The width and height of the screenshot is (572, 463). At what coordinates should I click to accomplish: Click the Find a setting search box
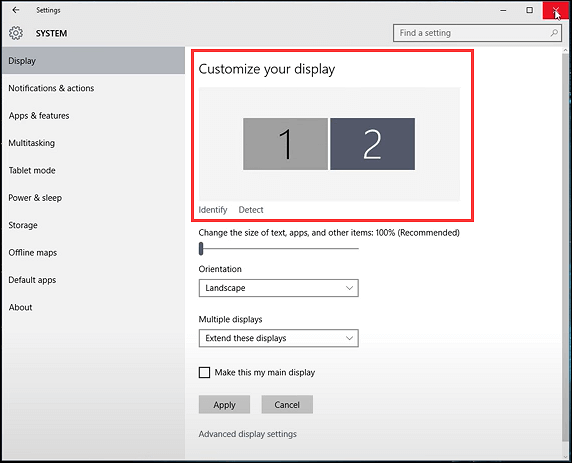pyautogui.click(x=477, y=33)
